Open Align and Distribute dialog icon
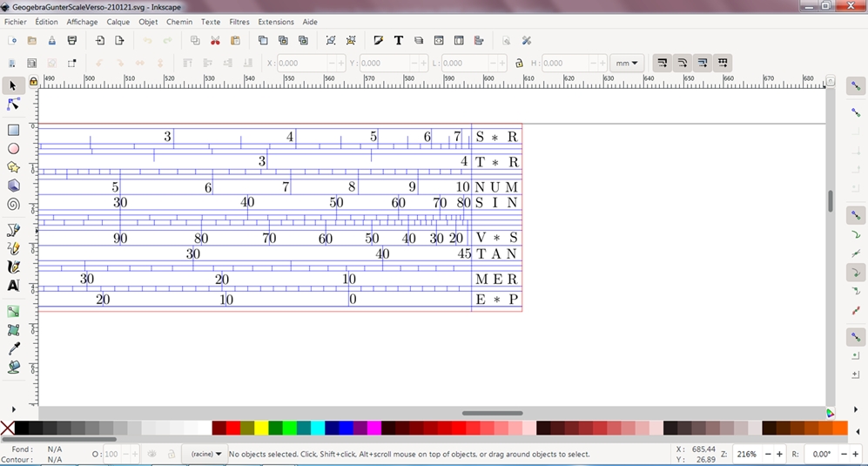Viewport: 868px width, 466px height. coord(479,40)
